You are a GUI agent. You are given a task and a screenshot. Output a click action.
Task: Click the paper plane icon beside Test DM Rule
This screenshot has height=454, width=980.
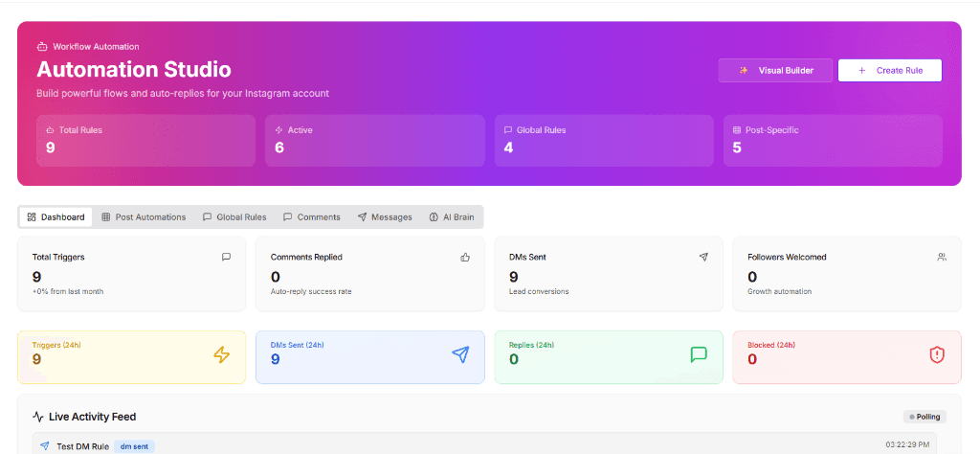pos(44,446)
